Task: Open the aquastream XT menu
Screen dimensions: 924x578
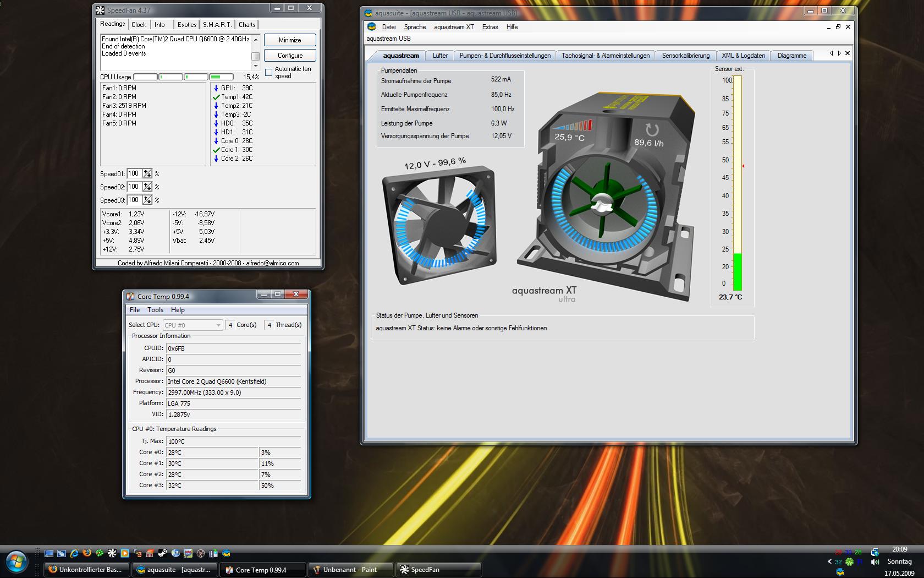Action: [x=454, y=27]
